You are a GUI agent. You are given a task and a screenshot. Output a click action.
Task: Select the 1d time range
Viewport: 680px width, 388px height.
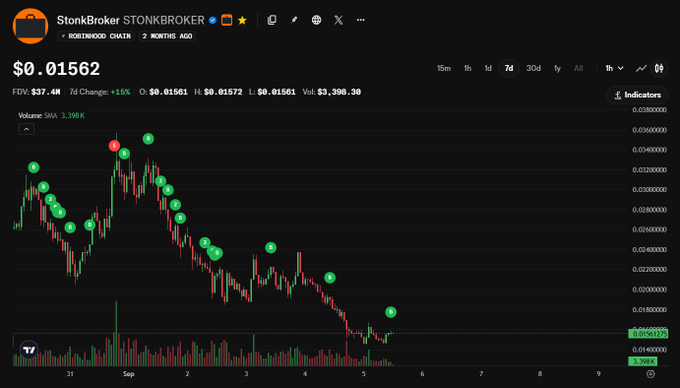[488, 68]
